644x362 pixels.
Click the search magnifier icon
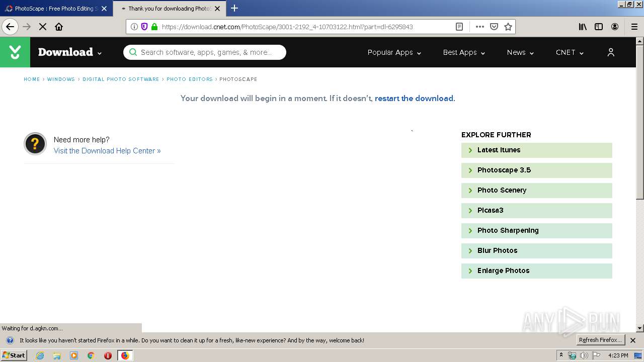pos(133,52)
